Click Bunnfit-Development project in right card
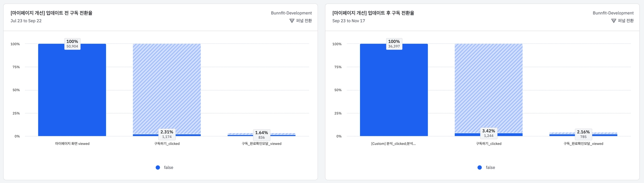The image size is (644, 183). [613, 13]
